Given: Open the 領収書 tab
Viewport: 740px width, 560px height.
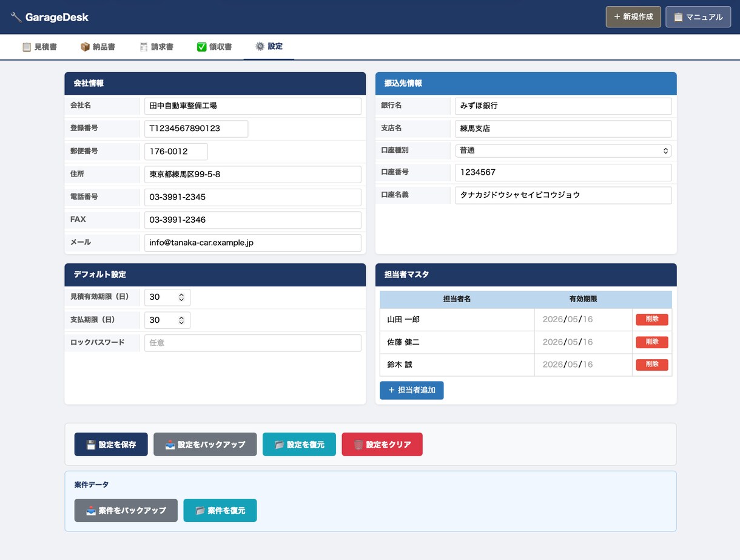Looking at the screenshot, I should tap(214, 47).
